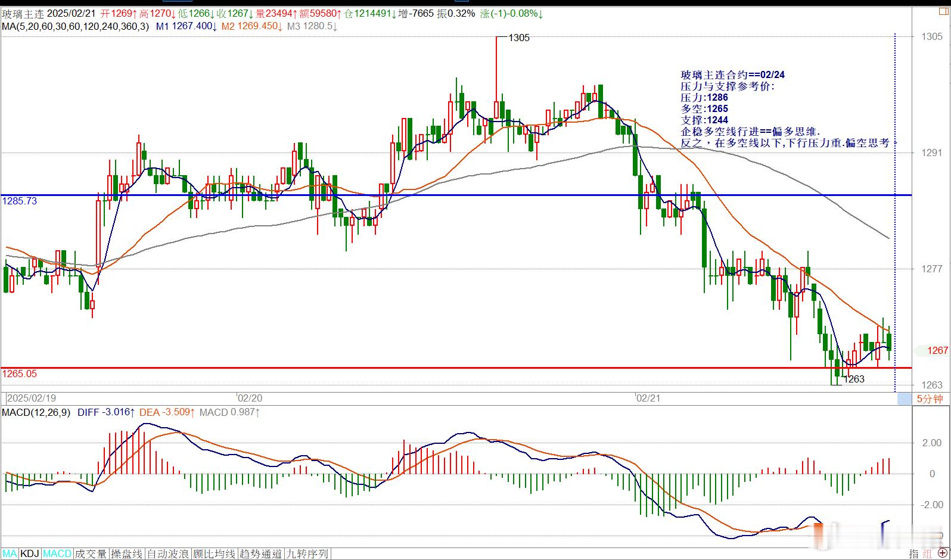
Task: Click the 1291 price axis label
Action: point(932,153)
